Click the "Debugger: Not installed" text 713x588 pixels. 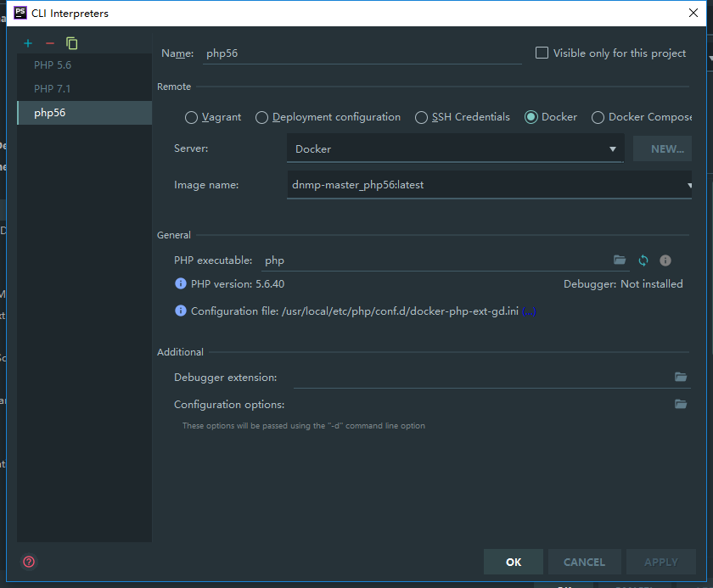623,284
